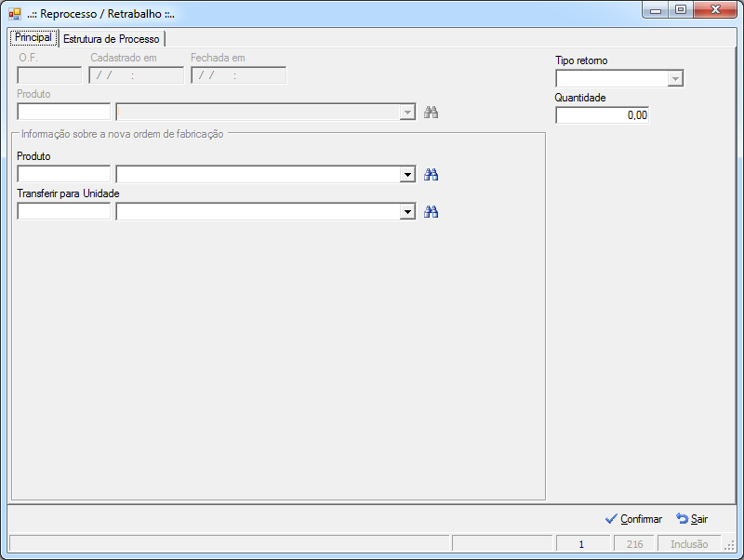
Task: Click the application icon in the title bar
Action: 15,14
